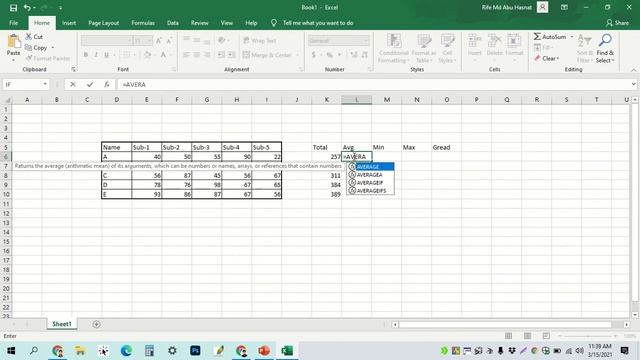The height and width of the screenshot is (360, 640).
Task: Expand the Name Box dropdown
Action: [45, 84]
